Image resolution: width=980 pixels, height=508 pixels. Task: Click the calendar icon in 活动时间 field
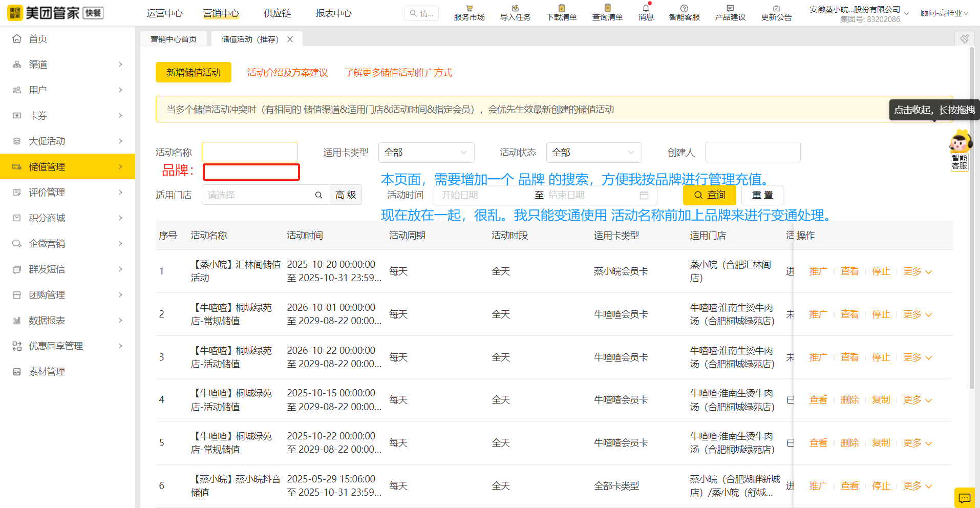(x=644, y=195)
